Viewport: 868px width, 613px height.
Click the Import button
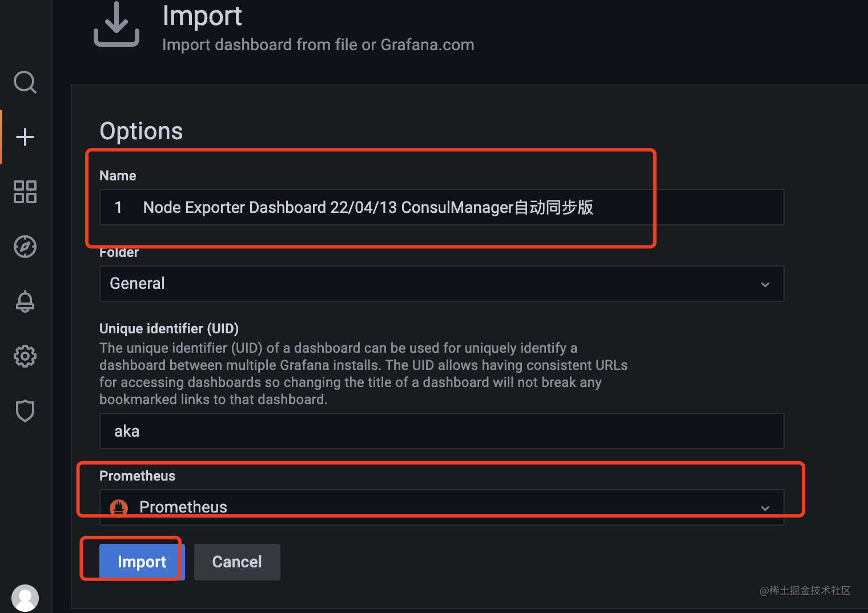[141, 562]
